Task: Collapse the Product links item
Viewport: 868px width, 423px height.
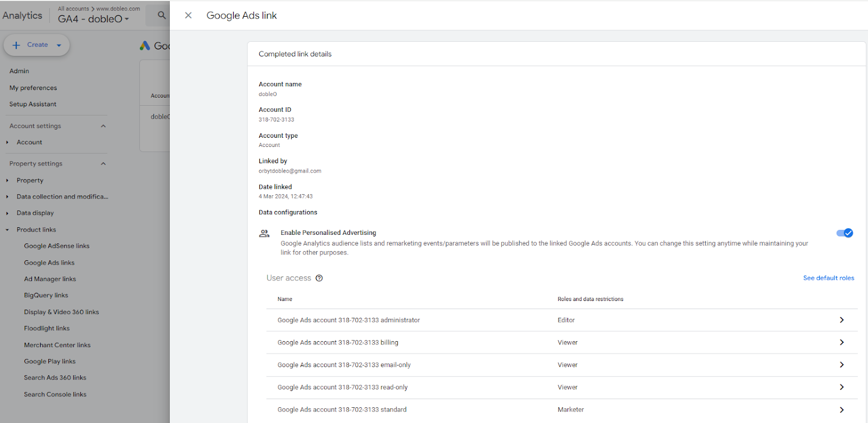Action: click(7, 230)
